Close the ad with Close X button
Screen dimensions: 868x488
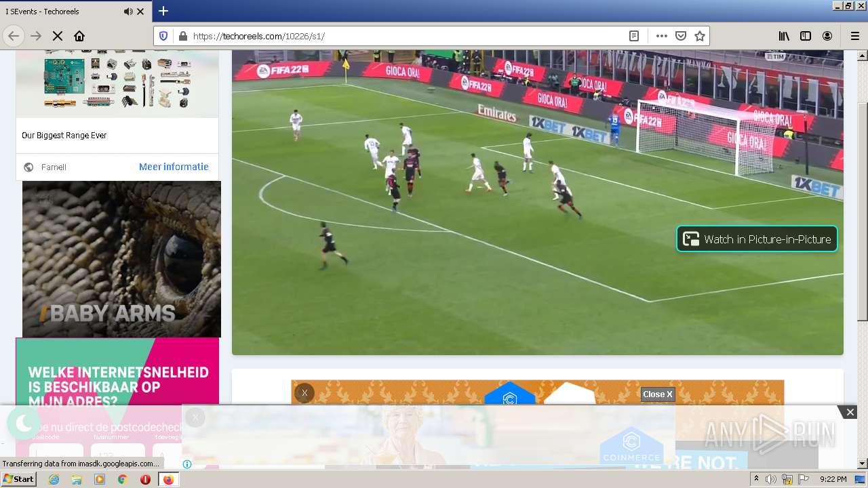pos(658,394)
